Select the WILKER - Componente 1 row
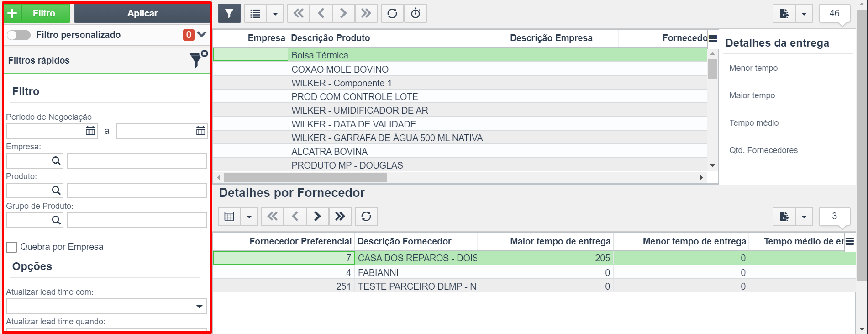Screen dimensions: 868x334 pyautogui.click(x=460, y=83)
